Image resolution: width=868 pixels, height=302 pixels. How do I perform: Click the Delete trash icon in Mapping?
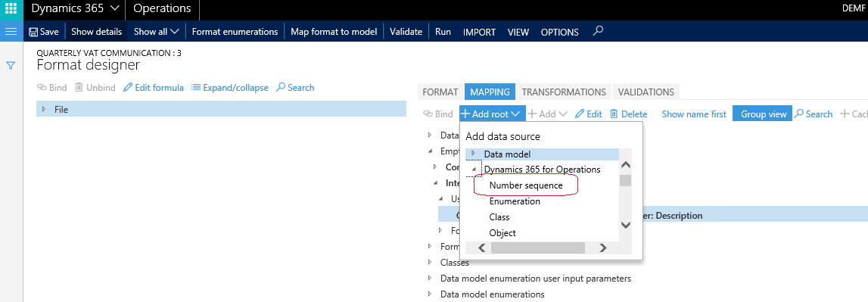(614, 114)
